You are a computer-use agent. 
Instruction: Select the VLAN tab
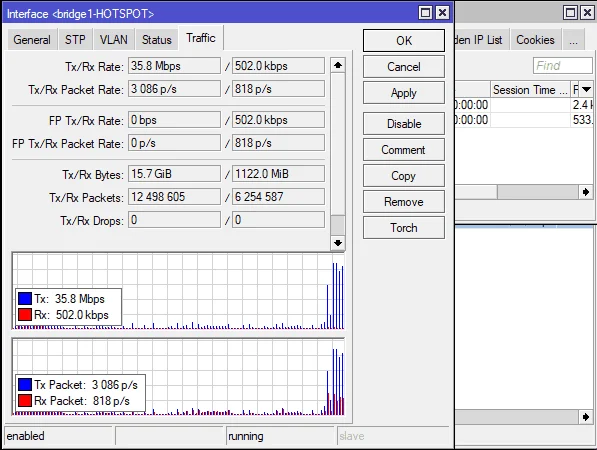113,40
